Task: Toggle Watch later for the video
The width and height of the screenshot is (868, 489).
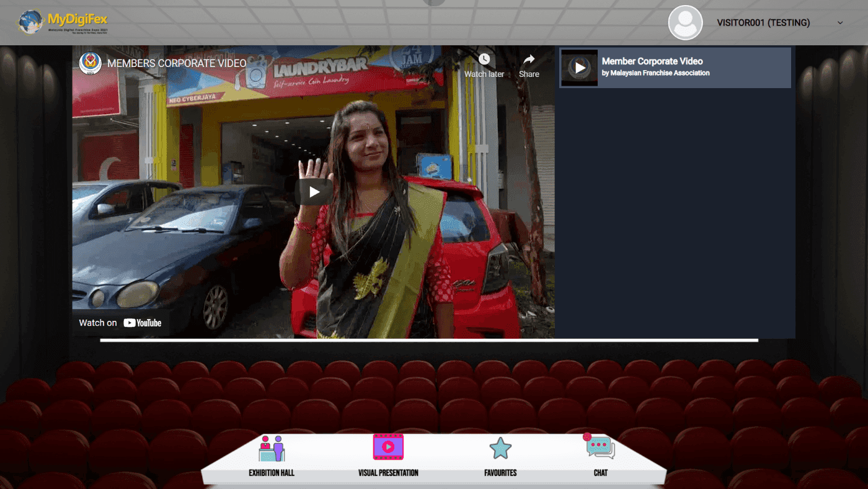Action: pyautogui.click(x=484, y=58)
